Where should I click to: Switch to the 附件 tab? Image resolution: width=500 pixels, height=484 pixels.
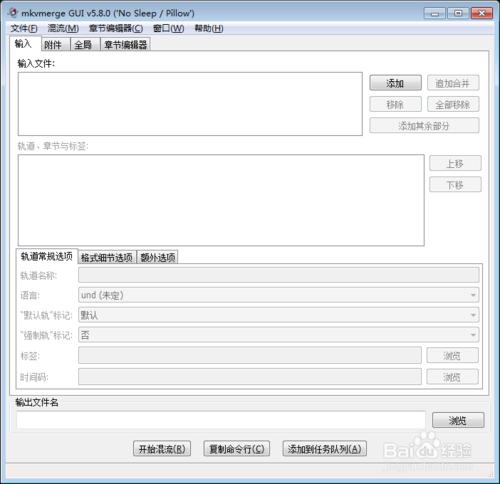(56, 45)
